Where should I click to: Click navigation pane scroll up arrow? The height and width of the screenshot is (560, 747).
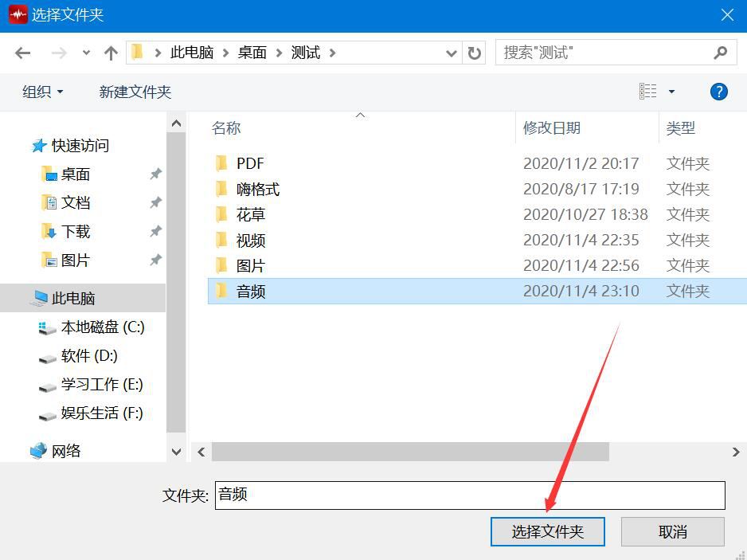176,123
